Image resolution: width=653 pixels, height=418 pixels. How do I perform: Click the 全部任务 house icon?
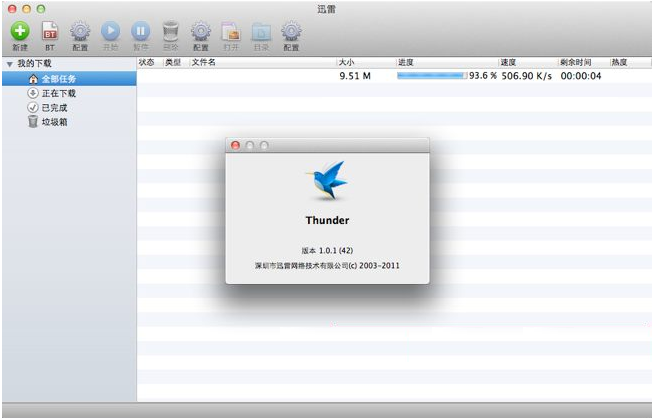click(33, 79)
